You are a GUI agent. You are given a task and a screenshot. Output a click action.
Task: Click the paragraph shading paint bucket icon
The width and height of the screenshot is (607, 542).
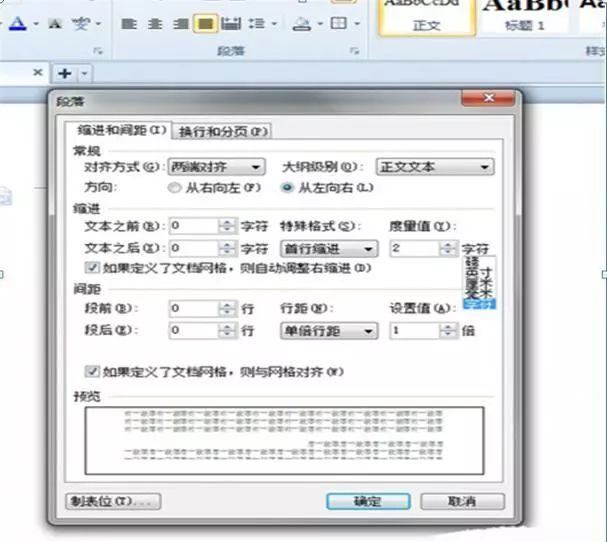tap(302, 24)
